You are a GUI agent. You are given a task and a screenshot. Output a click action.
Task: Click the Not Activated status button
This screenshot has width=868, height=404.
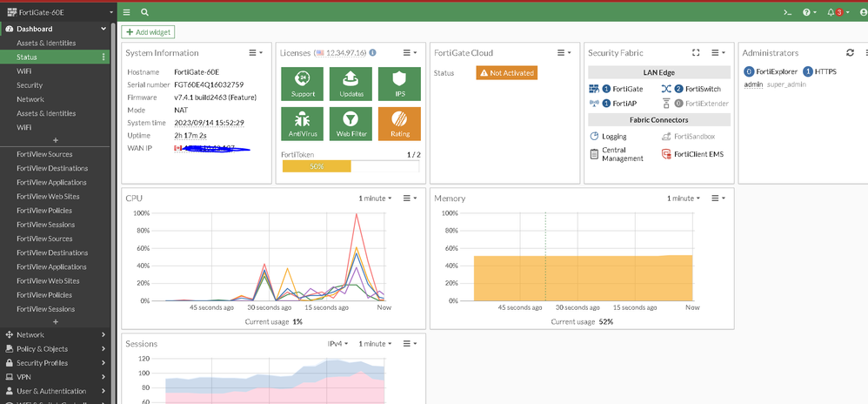pos(505,73)
